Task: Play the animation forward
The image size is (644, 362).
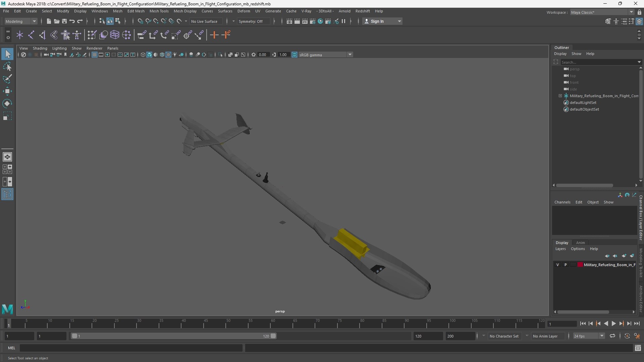Action: click(x=613, y=323)
